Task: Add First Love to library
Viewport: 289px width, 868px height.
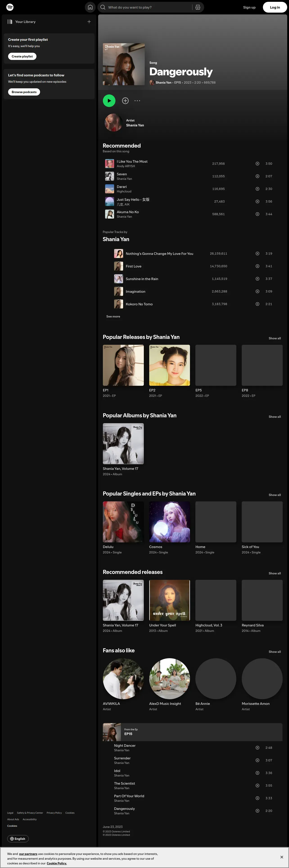Action: coord(257,266)
